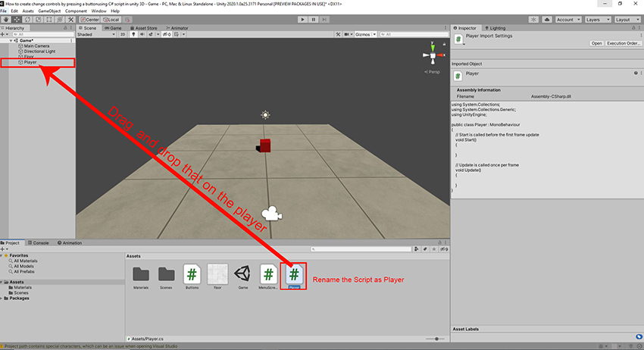Open the scene camera settings dropdown
Image resolution: width=644 pixels, height=350 pixels.
point(349,35)
